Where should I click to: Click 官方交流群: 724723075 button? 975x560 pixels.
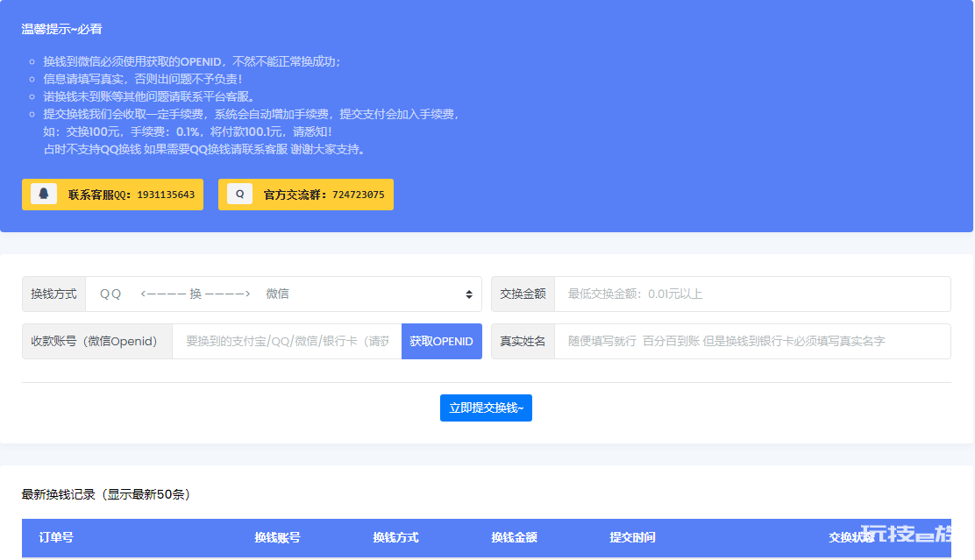point(306,195)
